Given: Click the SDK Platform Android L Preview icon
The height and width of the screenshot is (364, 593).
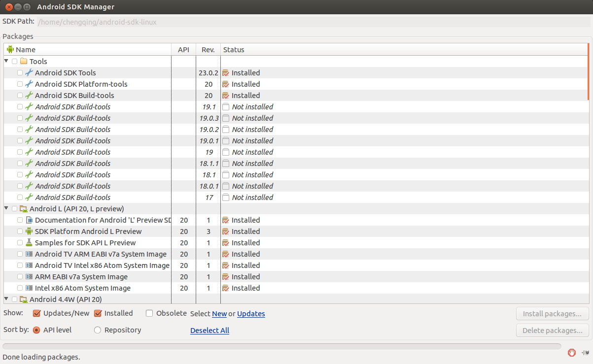Looking at the screenshot, I should click(x=29, y=231).
